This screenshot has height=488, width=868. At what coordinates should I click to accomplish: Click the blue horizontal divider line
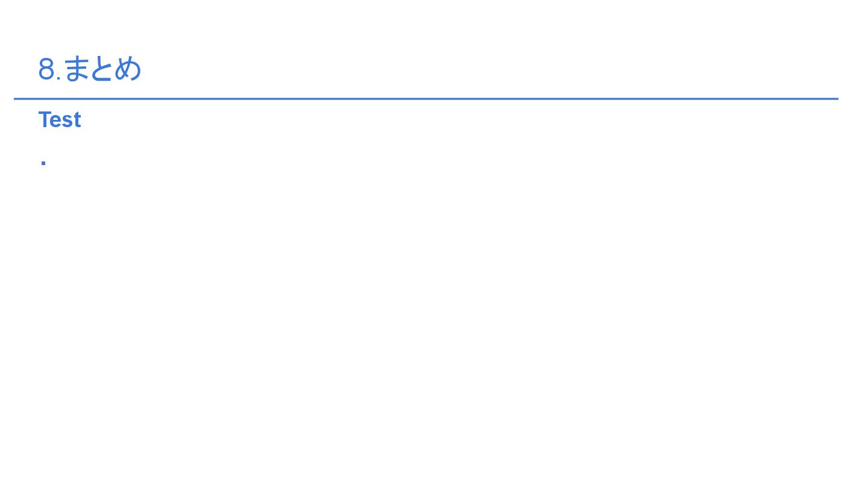[426, 99]
